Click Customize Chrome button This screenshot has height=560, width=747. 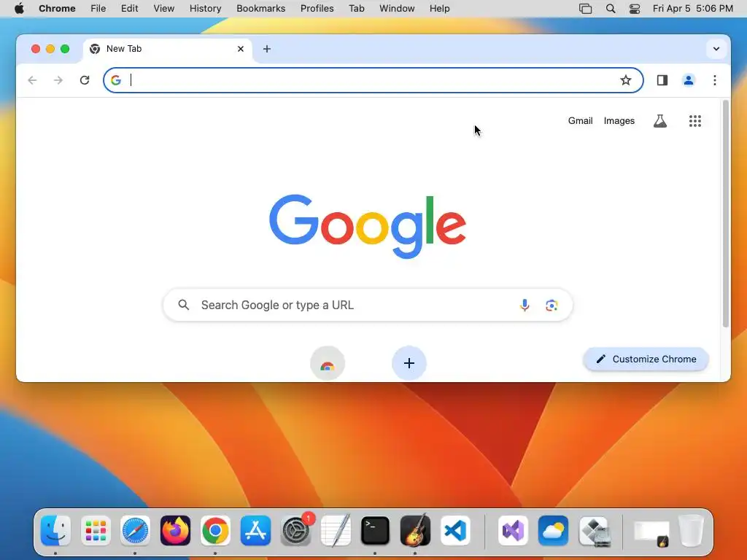click(x=646, y=359)
